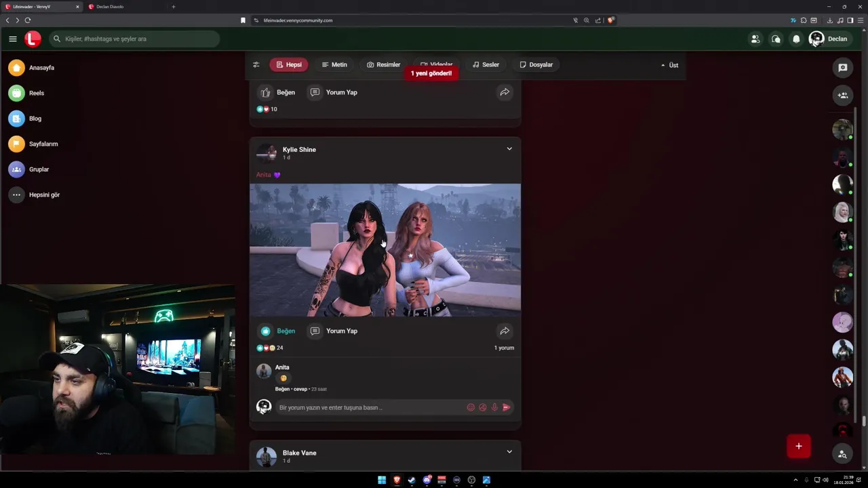This screenshot has width=868, height=488.
Task: Open Steam from the taskbar
Action: (412, 480)
